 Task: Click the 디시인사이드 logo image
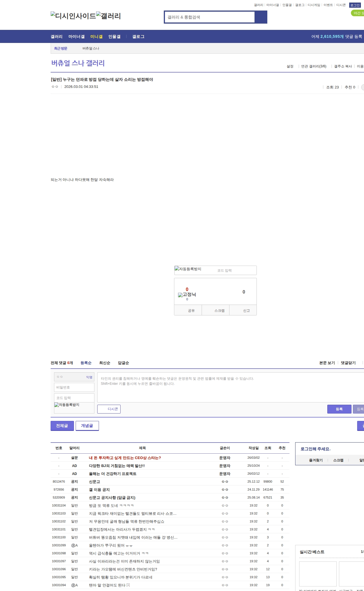coord(73,16)
